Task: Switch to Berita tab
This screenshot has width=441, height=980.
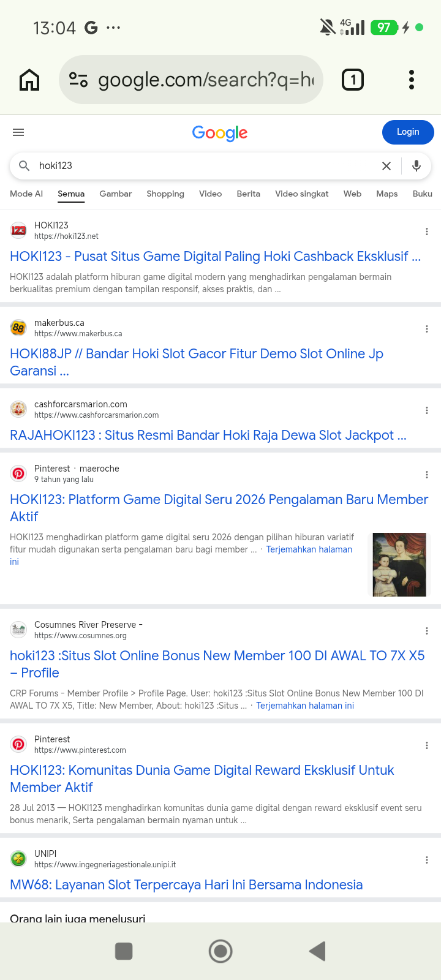Action: pyautogui.click(x=249, y=194)
